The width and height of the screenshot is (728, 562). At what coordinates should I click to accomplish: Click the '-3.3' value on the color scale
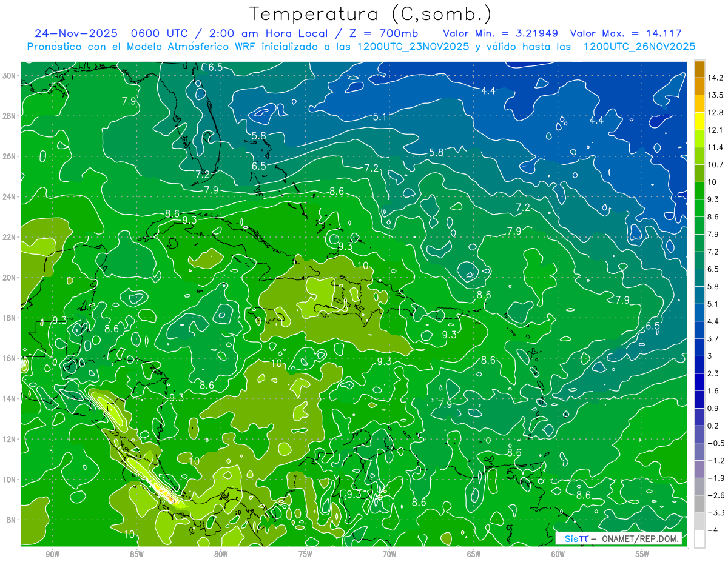click(x=716, y=513)
